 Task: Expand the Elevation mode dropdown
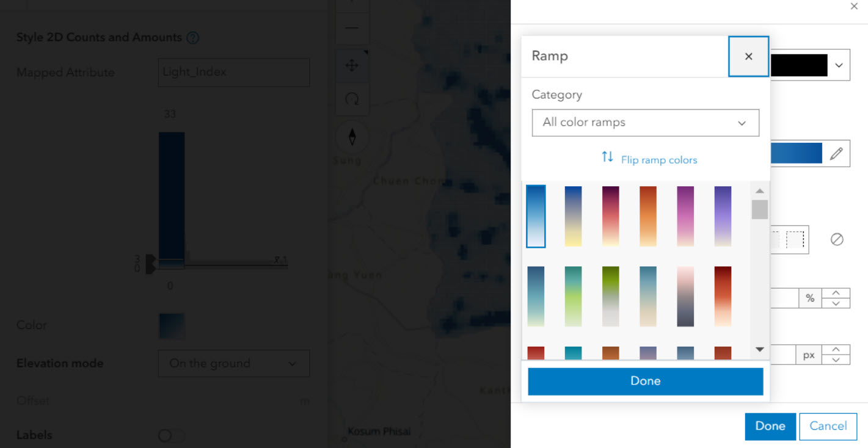233,363
